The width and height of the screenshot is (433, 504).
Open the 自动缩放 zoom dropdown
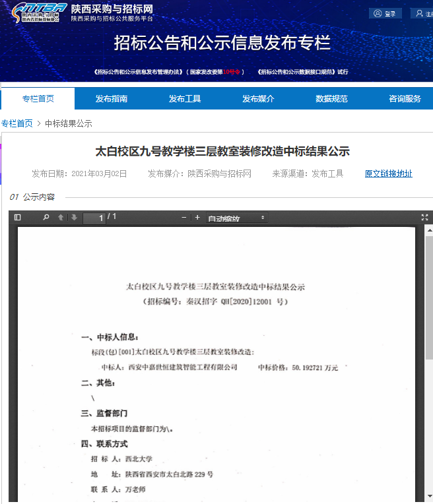(236, 218)
